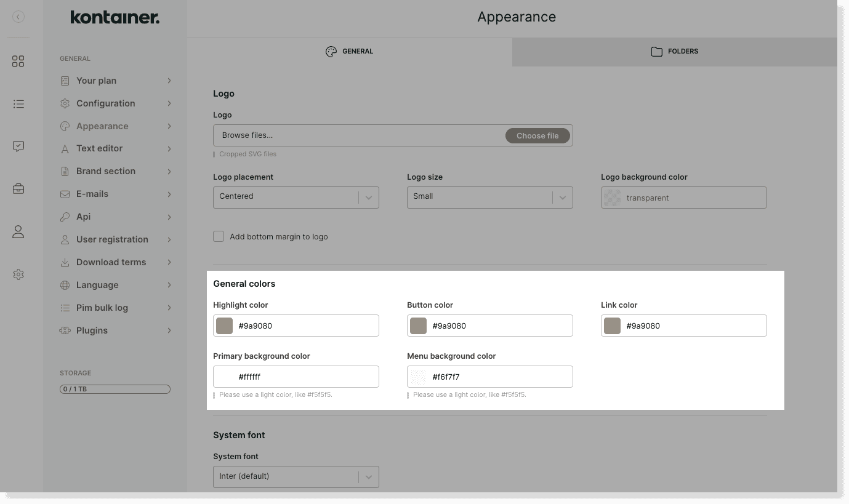This screenshot has width=849, height=504.
Task: Open the feedback chat bubble icon
Action: 18,146
